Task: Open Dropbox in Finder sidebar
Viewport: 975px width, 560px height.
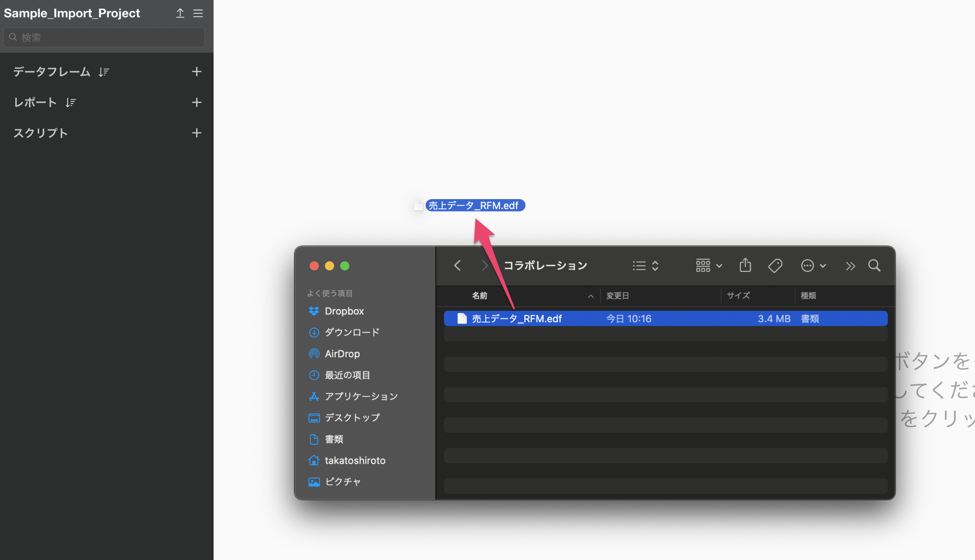Action: pyautogui.click(x=344, y=311)
